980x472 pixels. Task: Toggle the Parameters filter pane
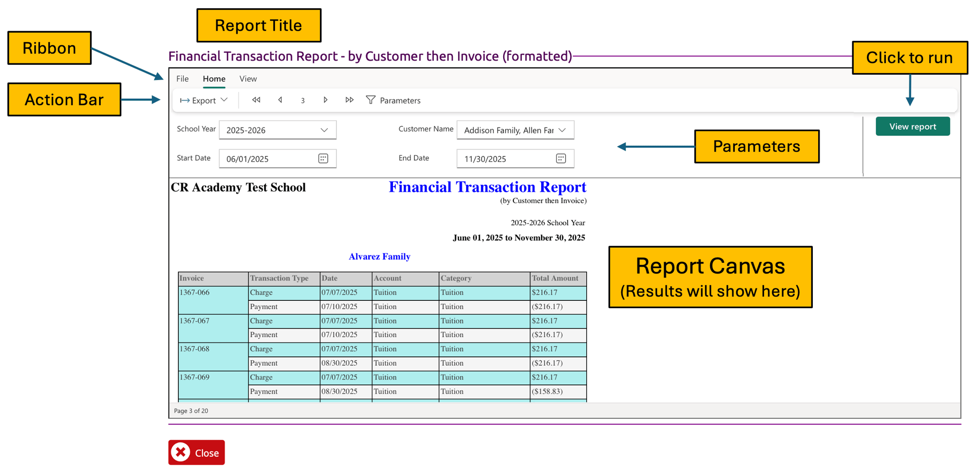pyautogui.click(x=393, y=100)
